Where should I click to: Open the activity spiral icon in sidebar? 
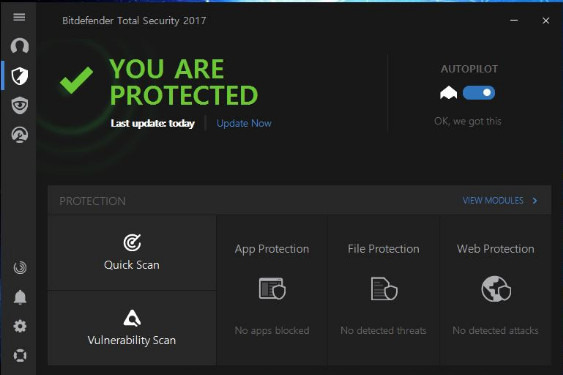click(20, 268)
